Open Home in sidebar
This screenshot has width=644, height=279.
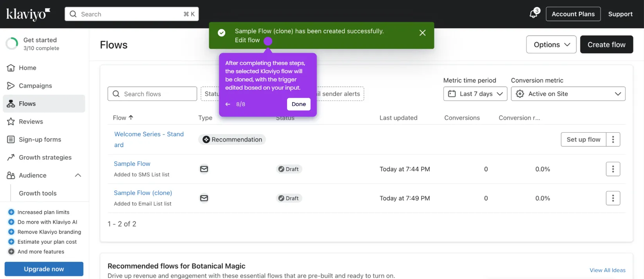[x=44, y=68]
